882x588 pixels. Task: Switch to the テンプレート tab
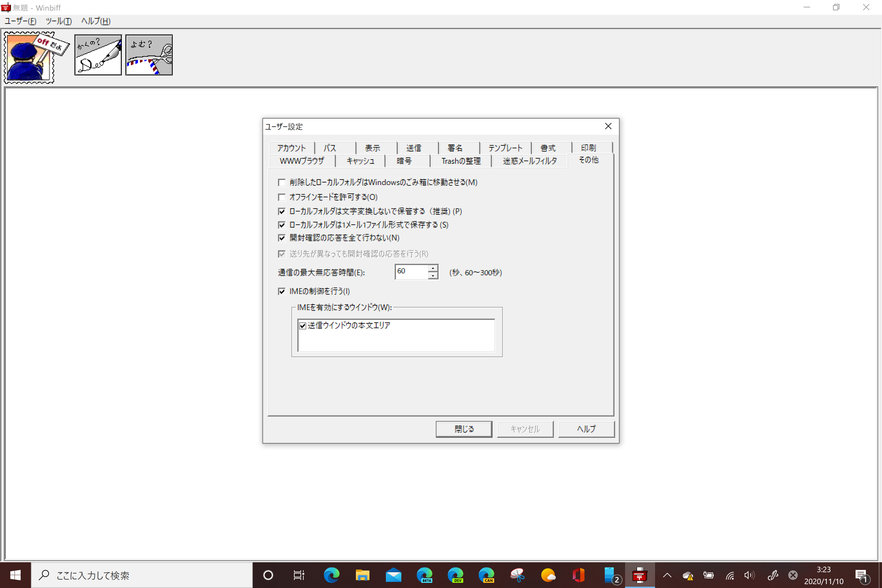coord(505,148)
